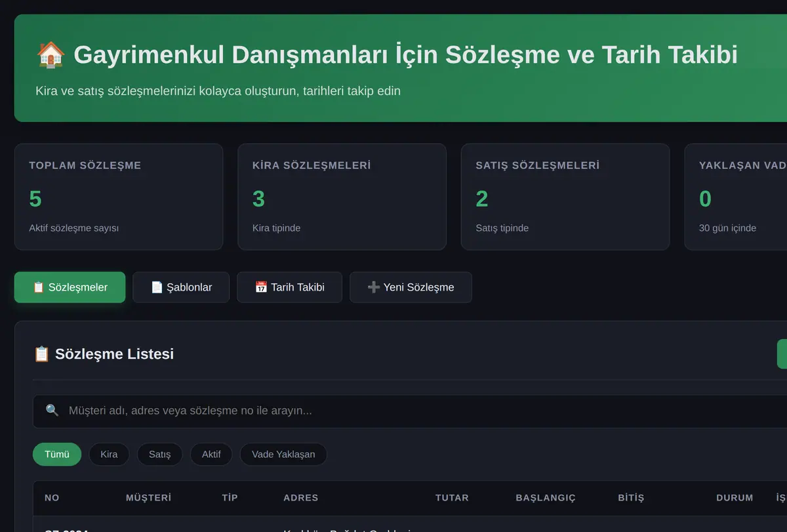Click the clipboard icon on the Sözleşmeler tab

pyautogui.click(x=39, y=287)
